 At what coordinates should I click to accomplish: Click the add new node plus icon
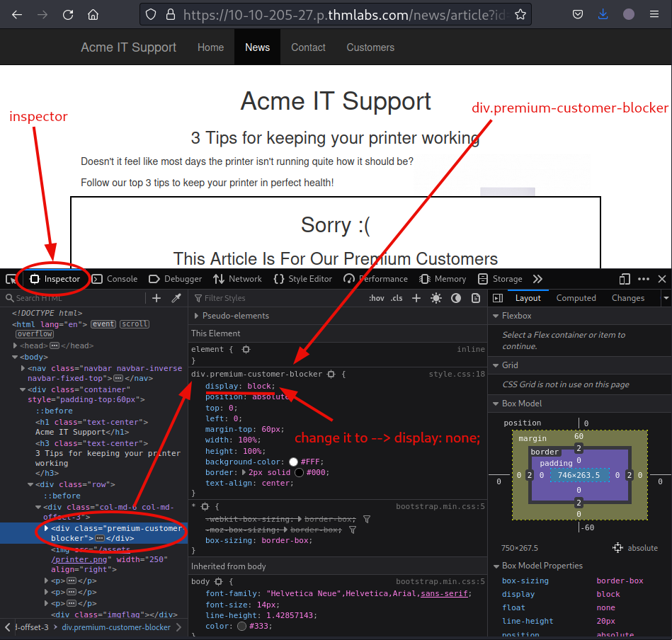click(156, 298)
